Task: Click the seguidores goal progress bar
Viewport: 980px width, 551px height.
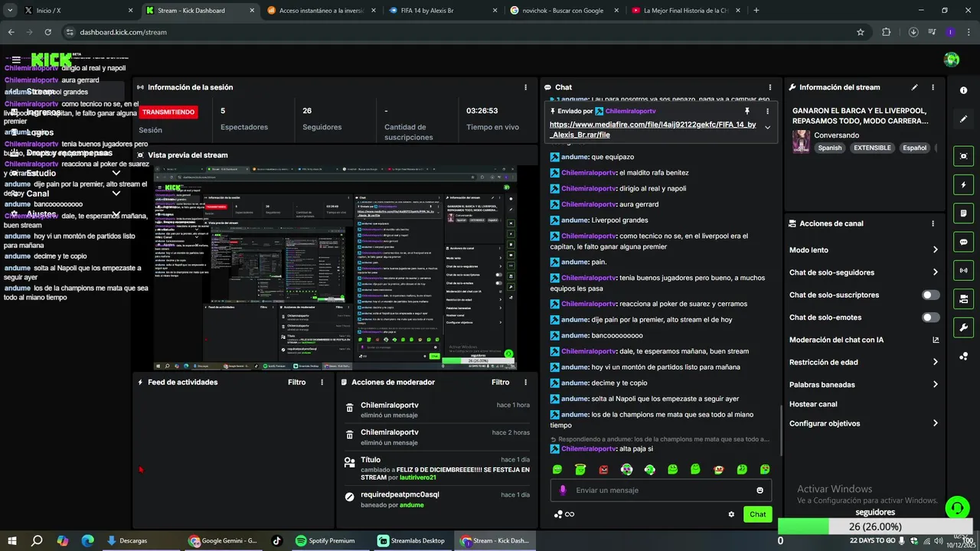Action: pos(875,527)
